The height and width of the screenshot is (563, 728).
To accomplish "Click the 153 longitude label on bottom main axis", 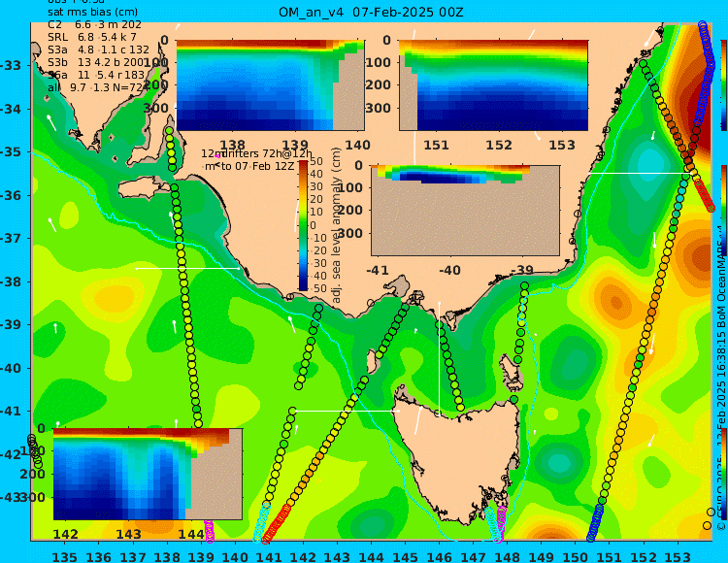I will point(677,556).
